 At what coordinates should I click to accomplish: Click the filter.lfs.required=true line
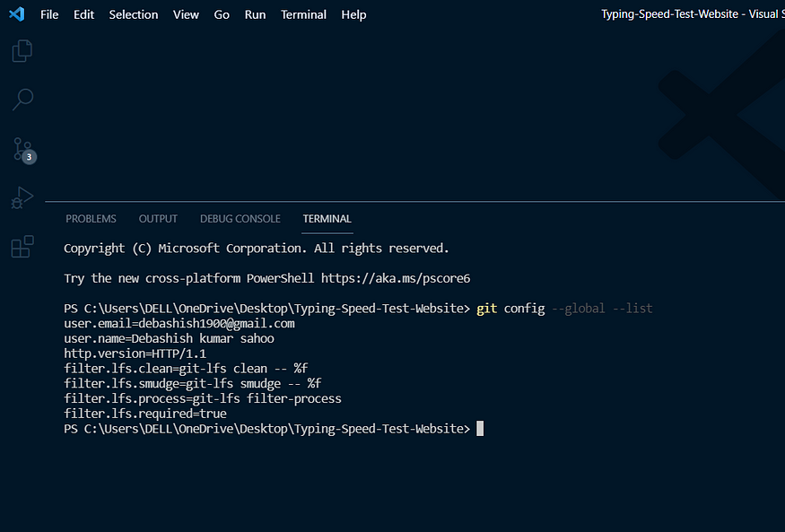point(145,414)
